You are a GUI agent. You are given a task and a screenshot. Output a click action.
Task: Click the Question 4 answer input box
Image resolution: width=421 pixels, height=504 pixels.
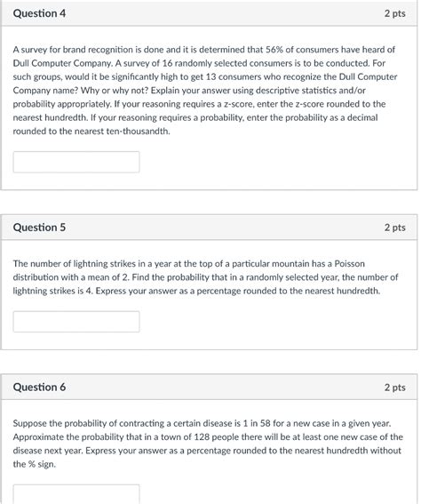(76, 162)
